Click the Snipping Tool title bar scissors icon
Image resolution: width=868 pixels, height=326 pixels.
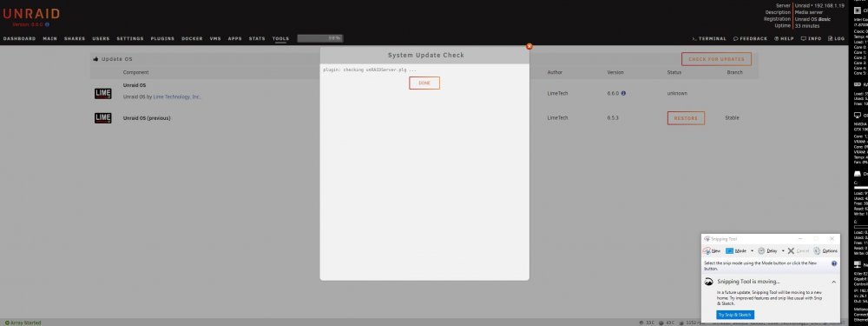click(x=707, y=239)
